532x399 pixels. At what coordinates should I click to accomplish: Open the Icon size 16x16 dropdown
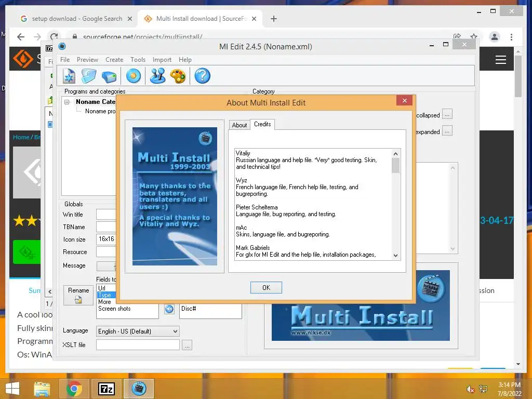click(106, 239)
